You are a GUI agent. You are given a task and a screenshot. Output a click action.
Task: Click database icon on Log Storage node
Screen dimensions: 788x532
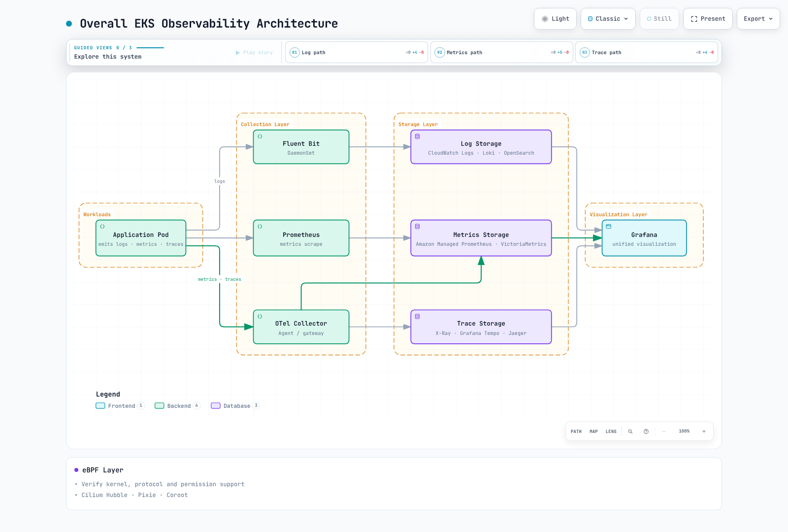[418, 136]
